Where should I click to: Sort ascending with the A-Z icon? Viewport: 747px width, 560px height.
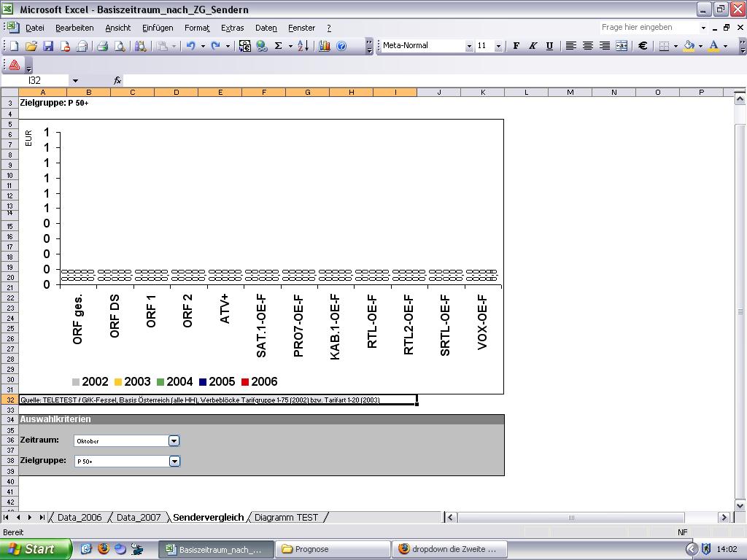click(x=303, y=46)
